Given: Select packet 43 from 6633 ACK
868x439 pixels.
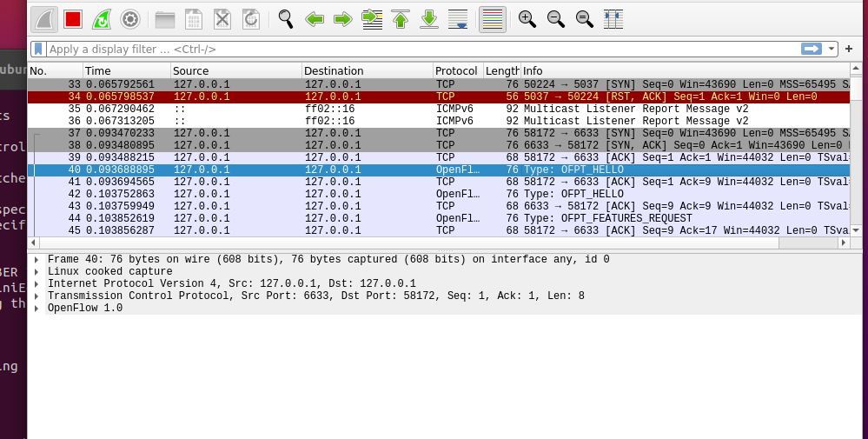Looking at the screenshot, I should click(439, 207).
